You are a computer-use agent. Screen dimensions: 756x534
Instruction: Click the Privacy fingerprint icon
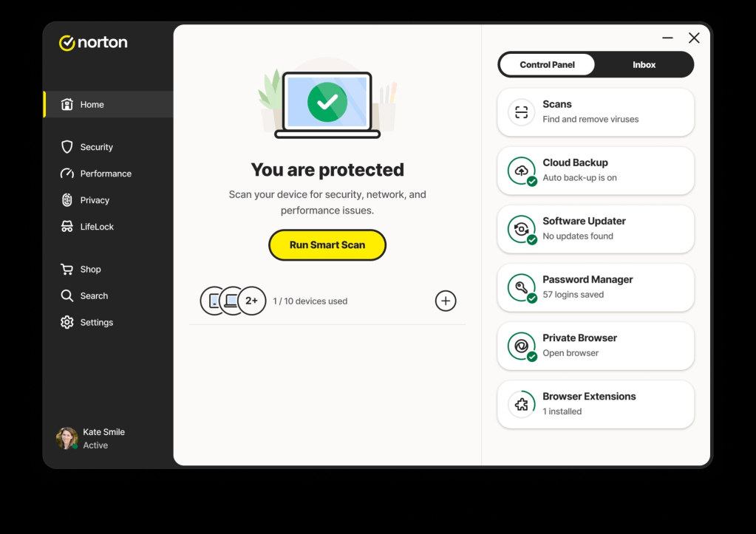point(67,200)
